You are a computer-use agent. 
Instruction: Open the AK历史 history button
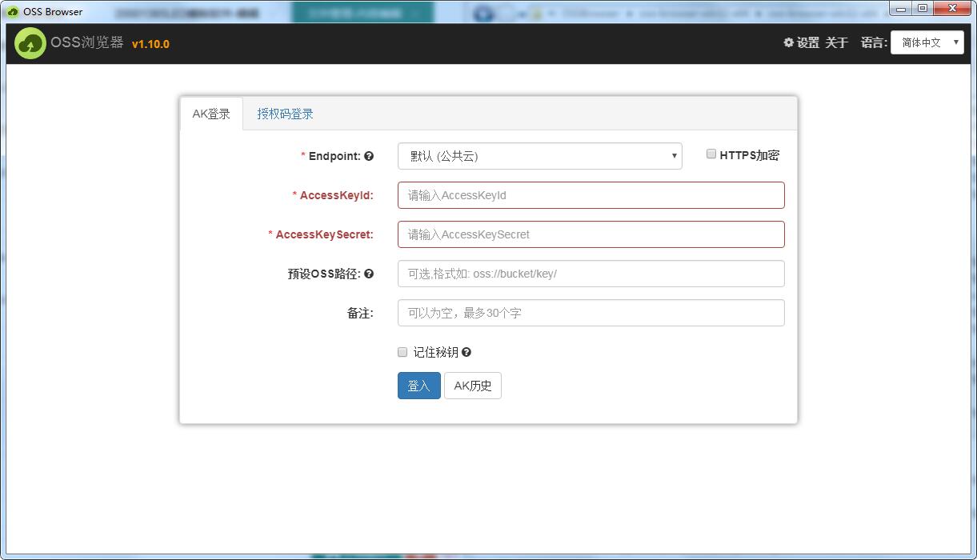tap(472, 386)
